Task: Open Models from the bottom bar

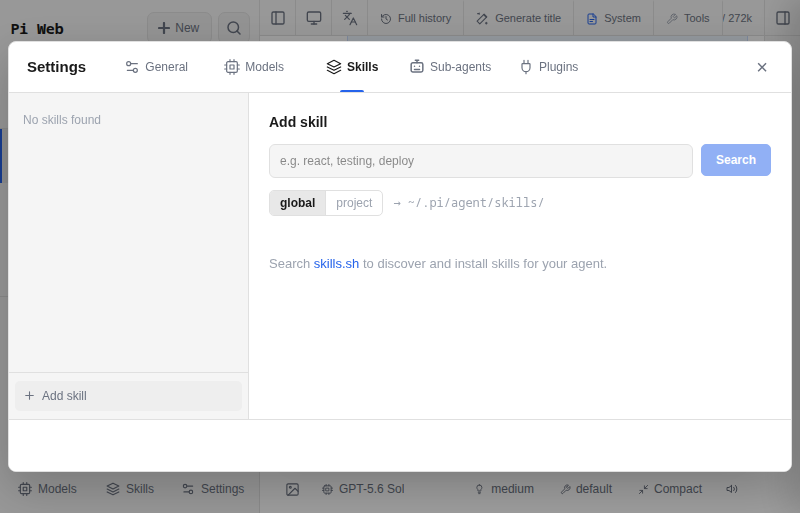Action: pos(47,489)
